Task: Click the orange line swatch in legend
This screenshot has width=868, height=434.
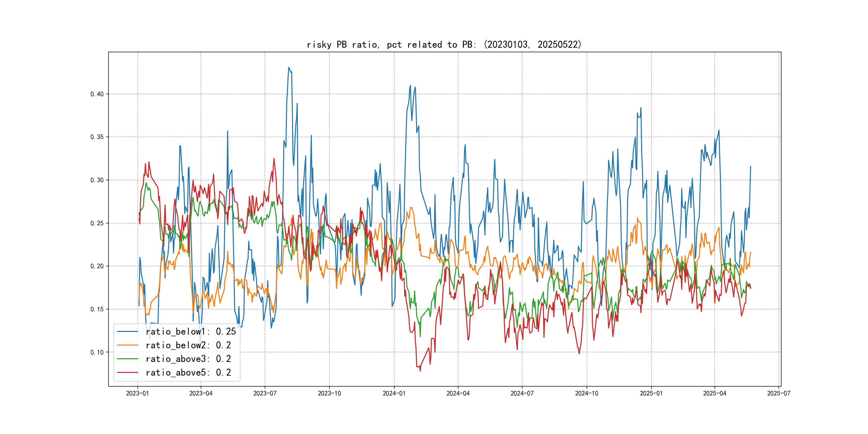Action: (127, 345)
